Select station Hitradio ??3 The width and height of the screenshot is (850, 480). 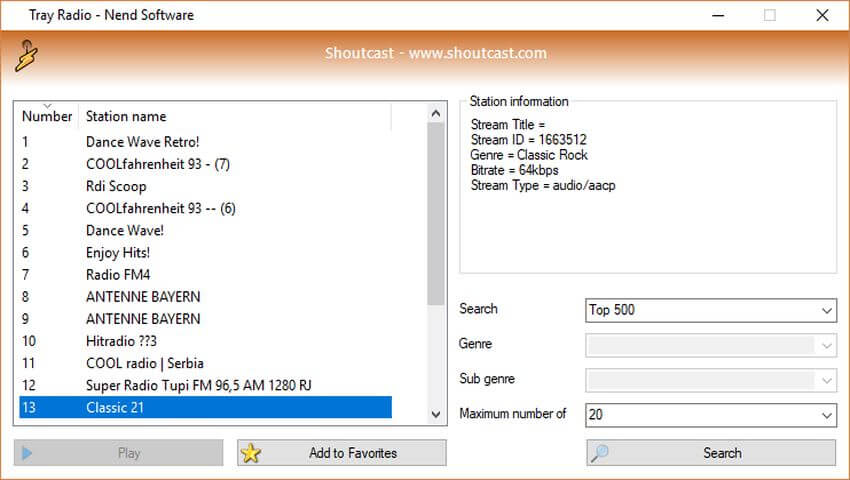pyautogui.click(x=205, y=341)
